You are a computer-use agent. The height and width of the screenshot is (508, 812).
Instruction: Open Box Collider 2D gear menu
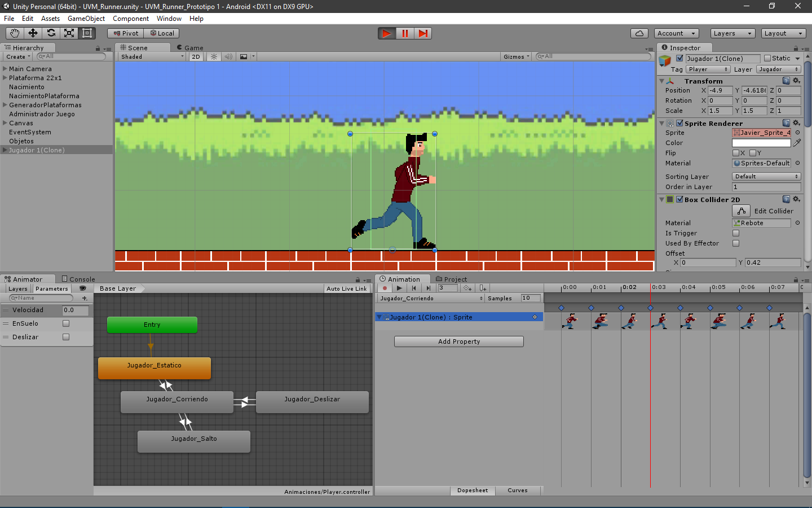tap(796, 199)
